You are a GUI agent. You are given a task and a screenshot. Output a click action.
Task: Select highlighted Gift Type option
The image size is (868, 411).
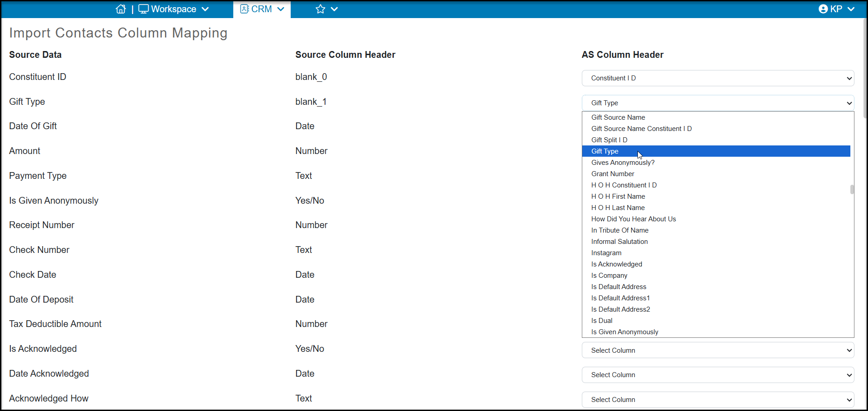click(x=716, y=151)
